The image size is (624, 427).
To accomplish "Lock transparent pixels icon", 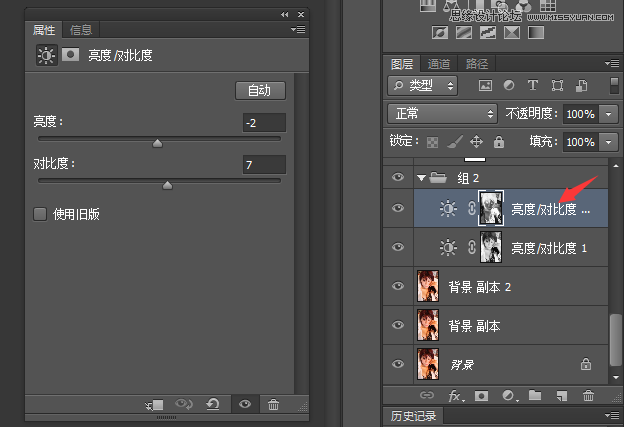I will pyautogui.click(x=433, y=142).
